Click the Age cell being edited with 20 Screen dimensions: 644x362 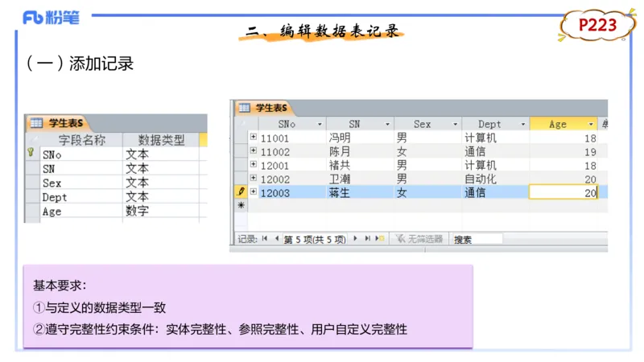coord(563,192)
